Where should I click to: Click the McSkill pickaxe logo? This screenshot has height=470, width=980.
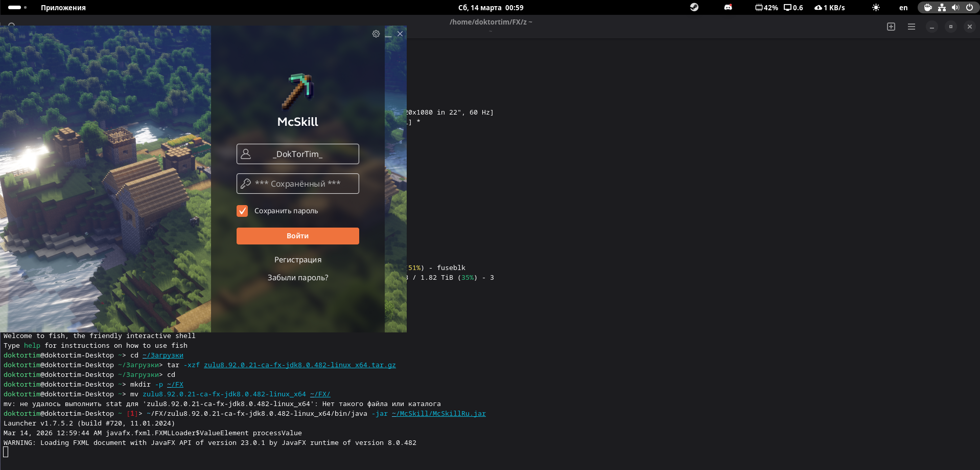298,92
